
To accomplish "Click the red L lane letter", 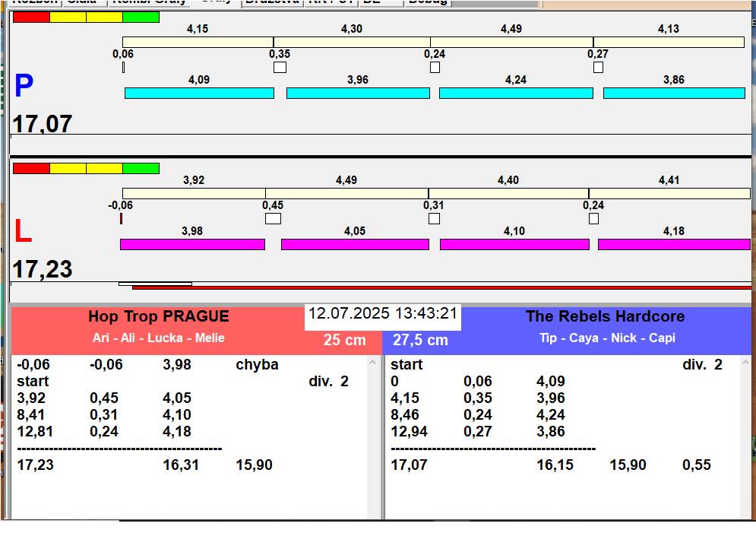I will tap(23, 231).
